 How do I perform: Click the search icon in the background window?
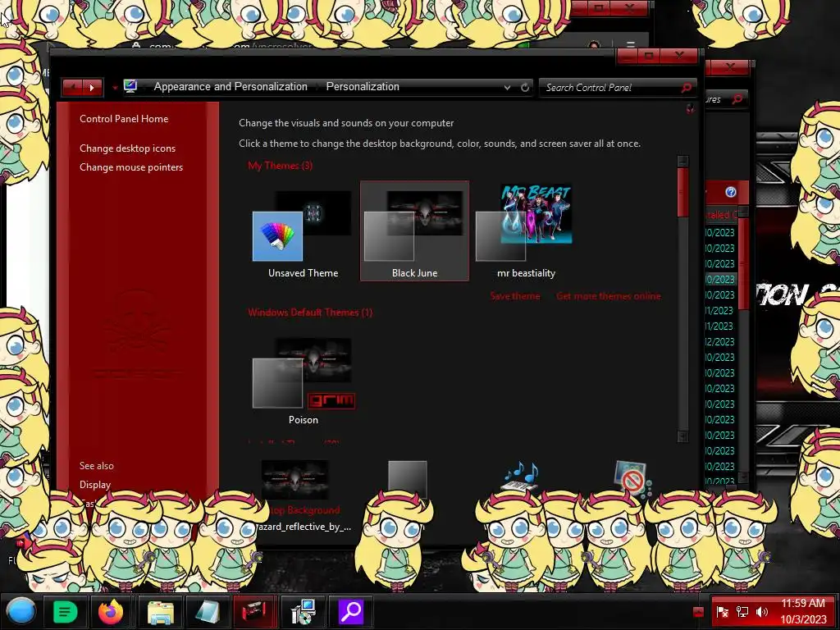pyautogui.click(x=737, y=99)
